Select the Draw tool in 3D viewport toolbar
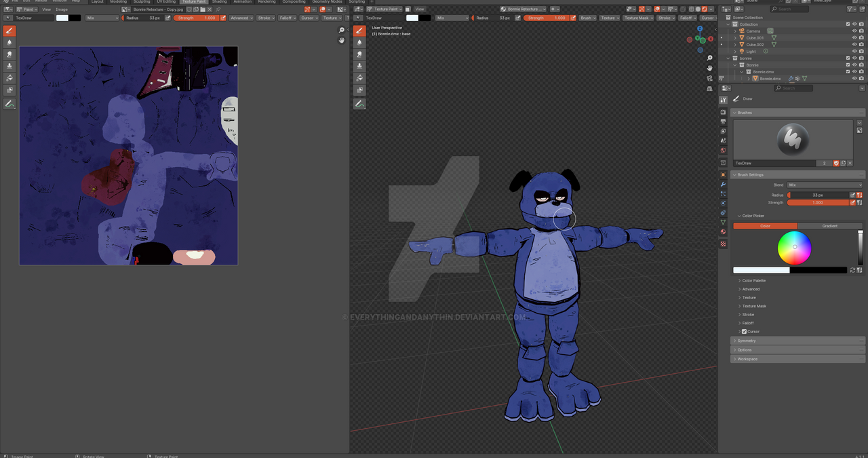Viewport: 868px width, 458px height. click(359, 31)
